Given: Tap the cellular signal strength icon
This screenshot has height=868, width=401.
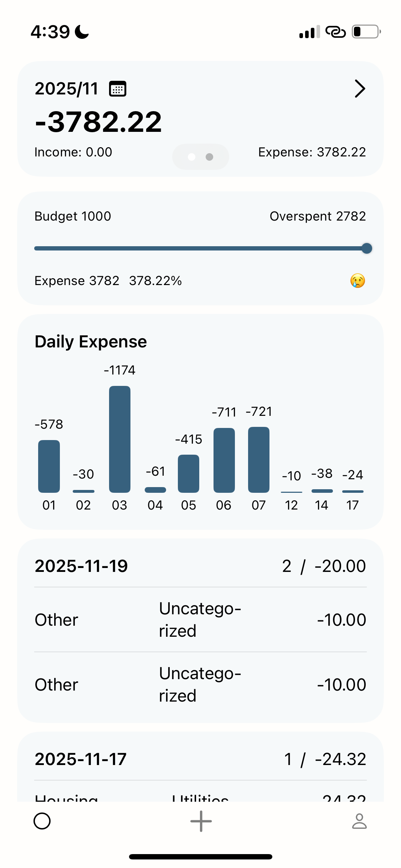Looking at the screenshot, I should [x=309, y=32].
